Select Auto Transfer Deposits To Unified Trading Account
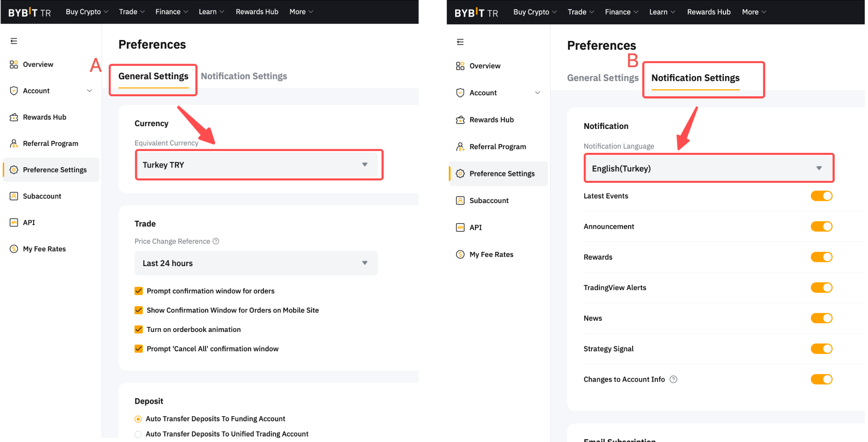The width and height of the screenshot is (868, 442). [138, 434]
